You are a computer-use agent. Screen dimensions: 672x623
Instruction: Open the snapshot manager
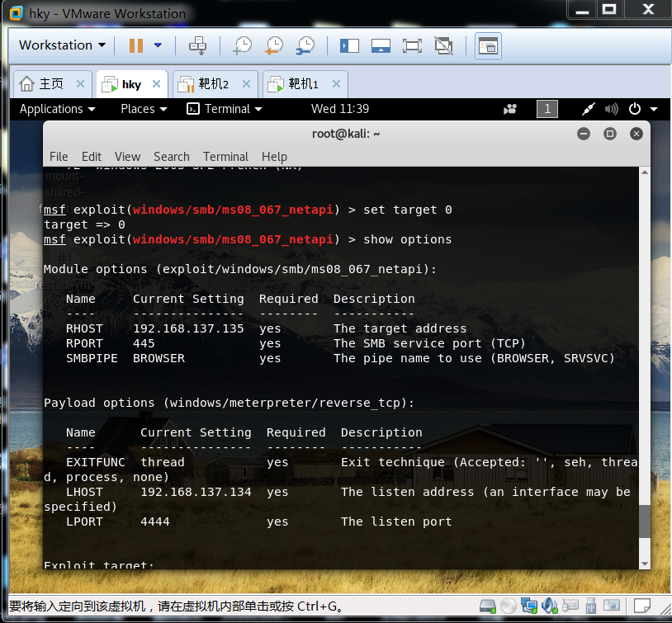(305, 45)
